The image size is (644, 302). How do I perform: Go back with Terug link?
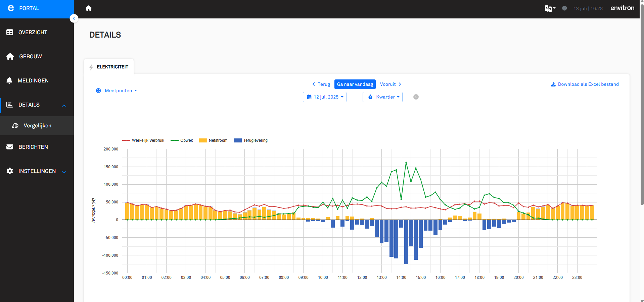point(321,84)
